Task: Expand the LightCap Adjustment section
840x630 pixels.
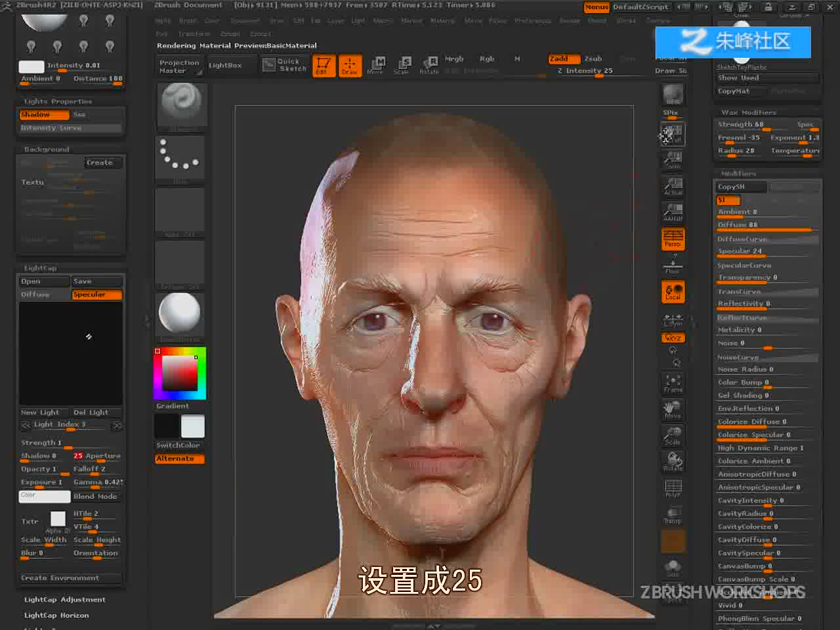Action: pyautogui.click(x=64, y=599)
